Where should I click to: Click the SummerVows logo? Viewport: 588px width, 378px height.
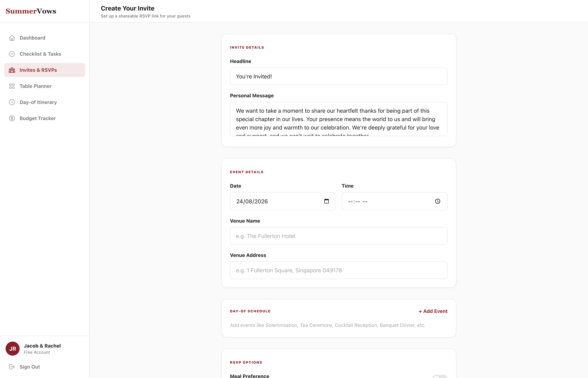pyautogui.click(x=31, y=11)
